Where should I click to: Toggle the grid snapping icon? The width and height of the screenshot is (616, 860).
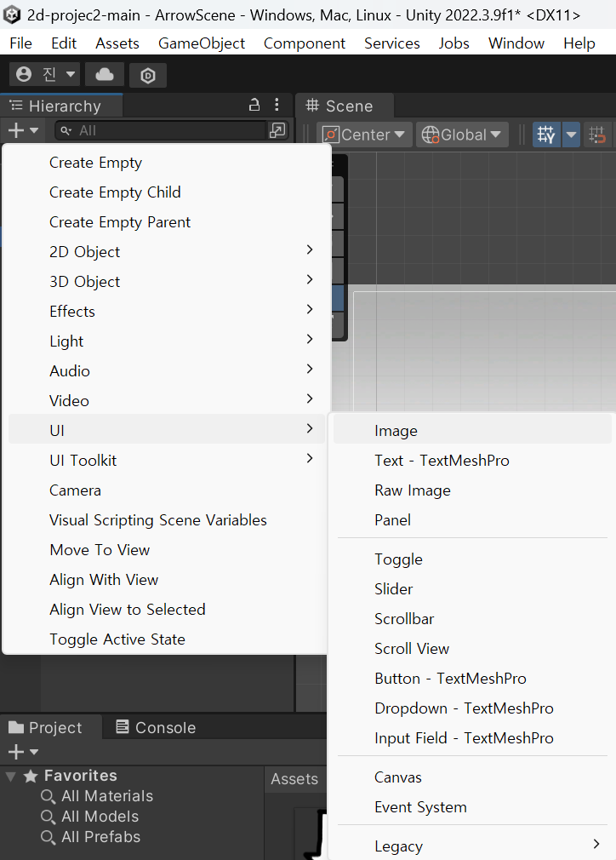tap(596, 135)
